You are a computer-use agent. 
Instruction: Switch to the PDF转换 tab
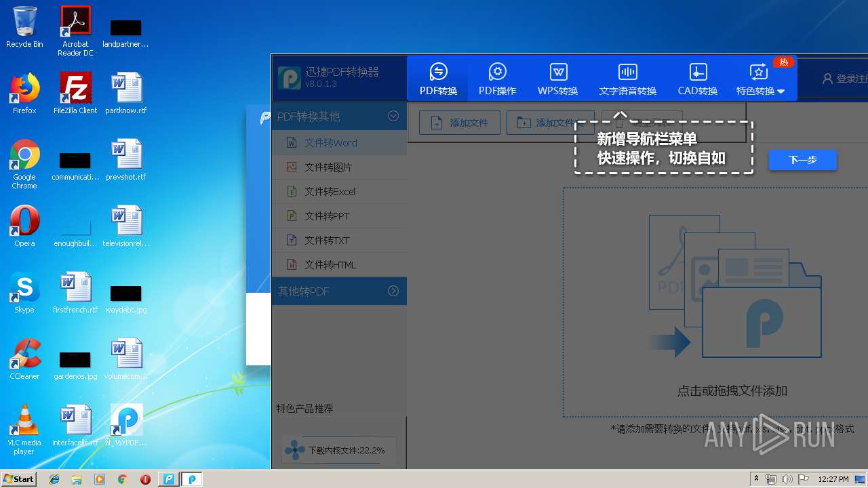[x=438, y=79]
